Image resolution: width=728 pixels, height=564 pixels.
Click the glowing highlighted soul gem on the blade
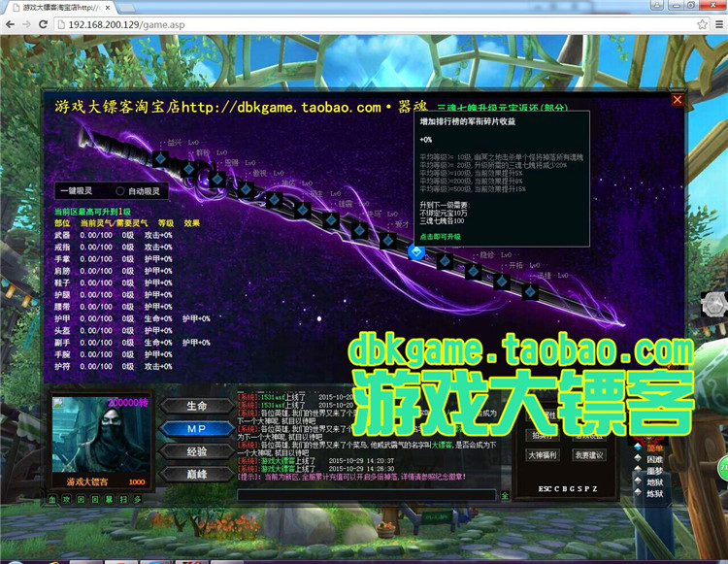416,252
